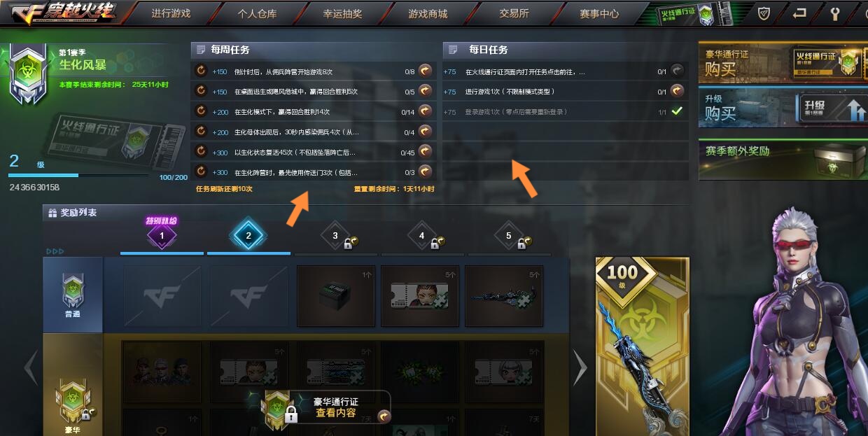This screenshot has width=868, height=436.
Task: Refresh the 以生化状态复活45次 weekly task
Action: pos(201,152)
